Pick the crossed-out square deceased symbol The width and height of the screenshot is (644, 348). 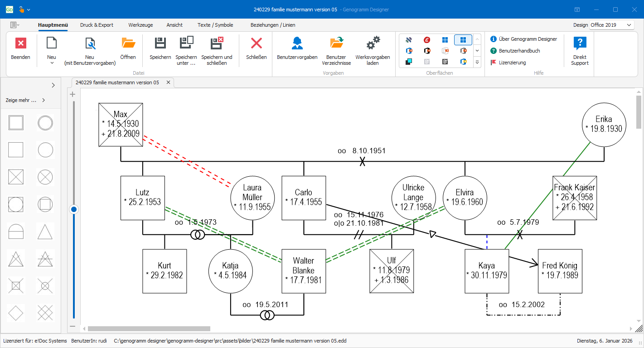tap(16, 177)
